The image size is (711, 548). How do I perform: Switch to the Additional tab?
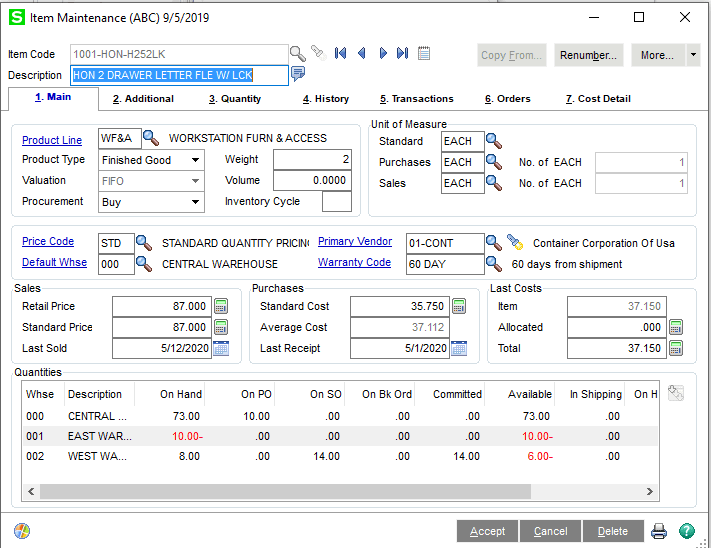pos(143,99)
